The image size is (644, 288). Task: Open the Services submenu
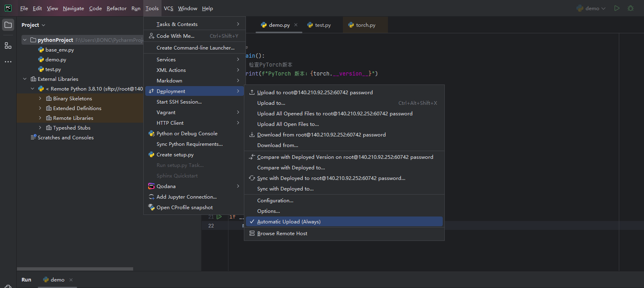coord(194,59)
